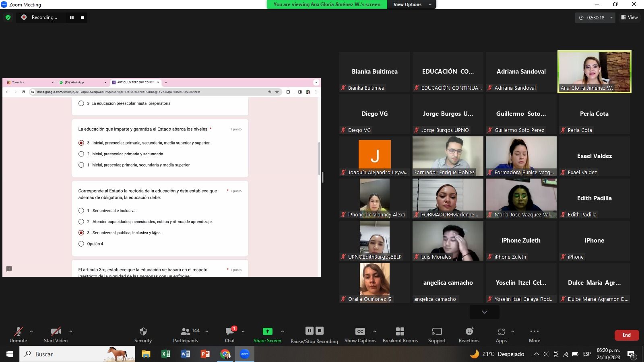Open the More menu
The image size is (644, 362).
coord(534,331)
